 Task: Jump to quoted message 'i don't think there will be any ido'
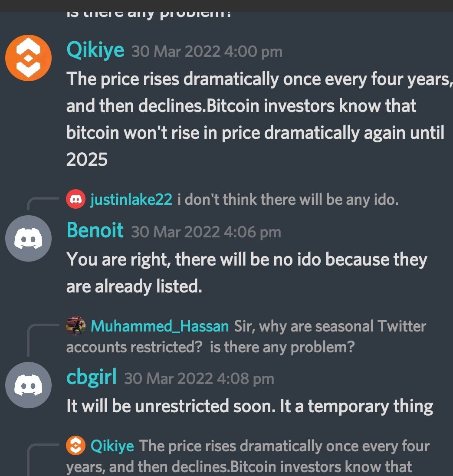point(288,200)
